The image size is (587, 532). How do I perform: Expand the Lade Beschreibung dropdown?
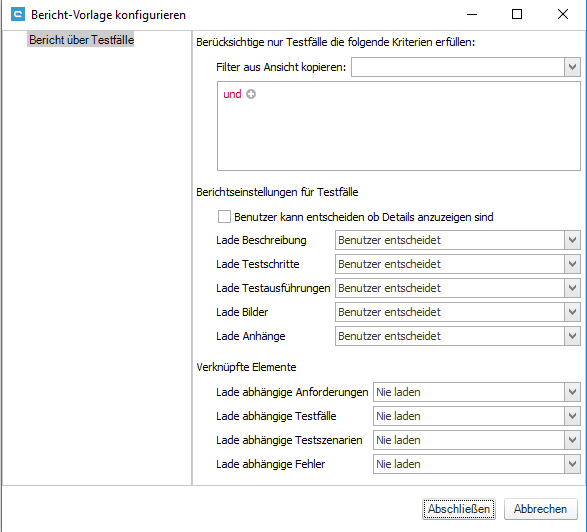point(457,240)
